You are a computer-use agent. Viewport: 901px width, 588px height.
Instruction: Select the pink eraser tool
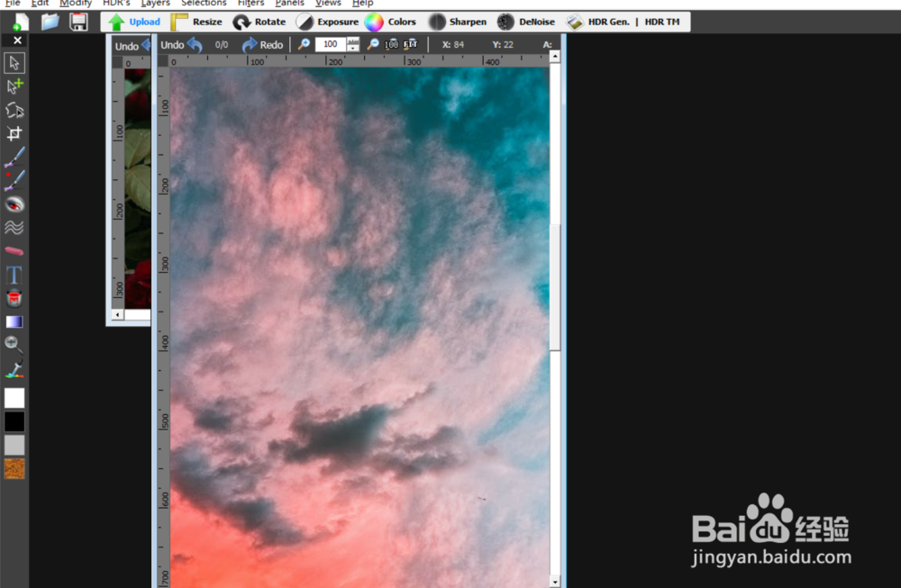[x=14, y=251]
